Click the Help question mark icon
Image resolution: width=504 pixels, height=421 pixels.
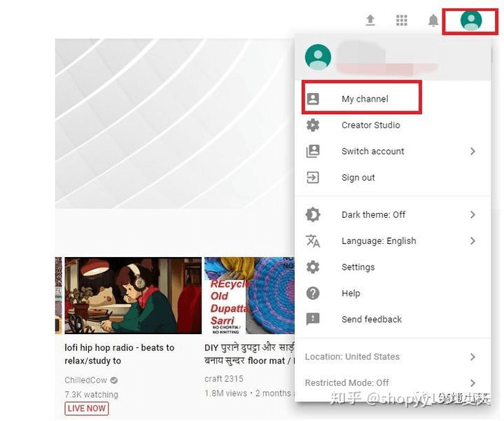tap(313, 294)
